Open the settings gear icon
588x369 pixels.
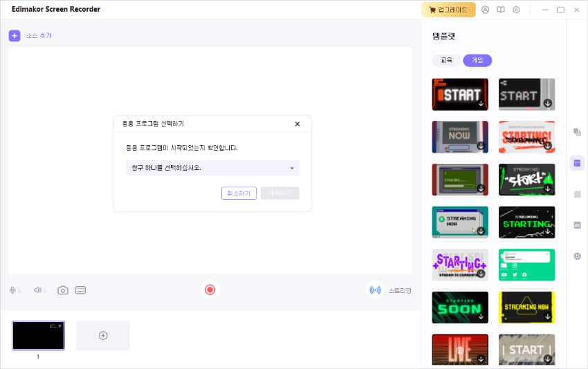(516, 10)
